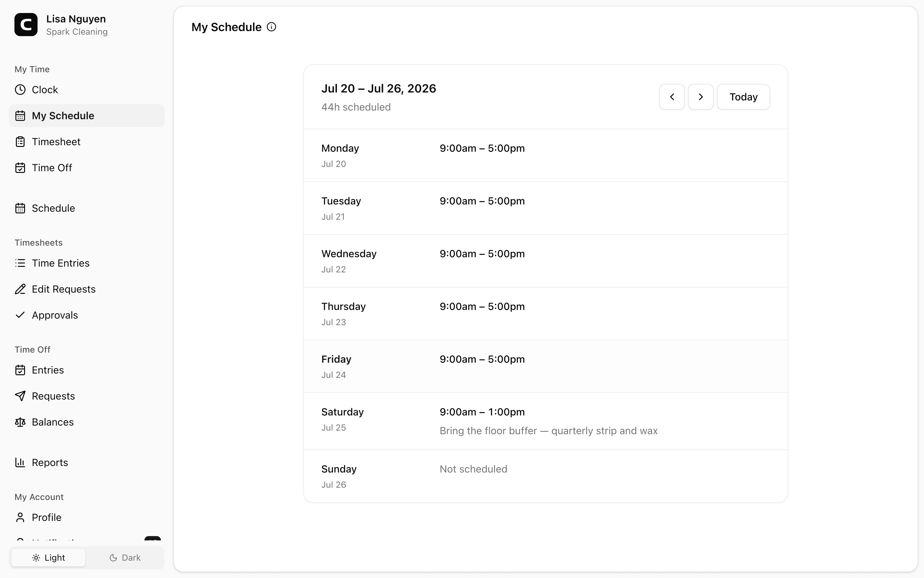
Task: Open the Clock page
Action: tap(87, 90)
